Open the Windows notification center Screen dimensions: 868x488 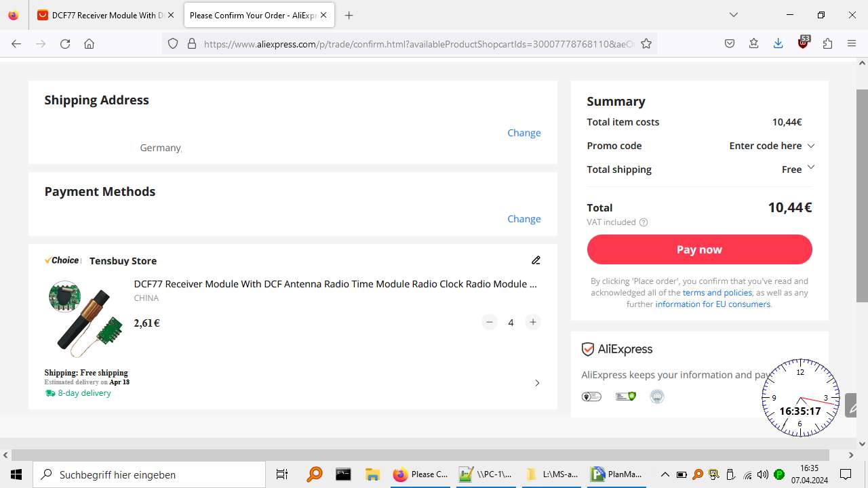(846, 474)
